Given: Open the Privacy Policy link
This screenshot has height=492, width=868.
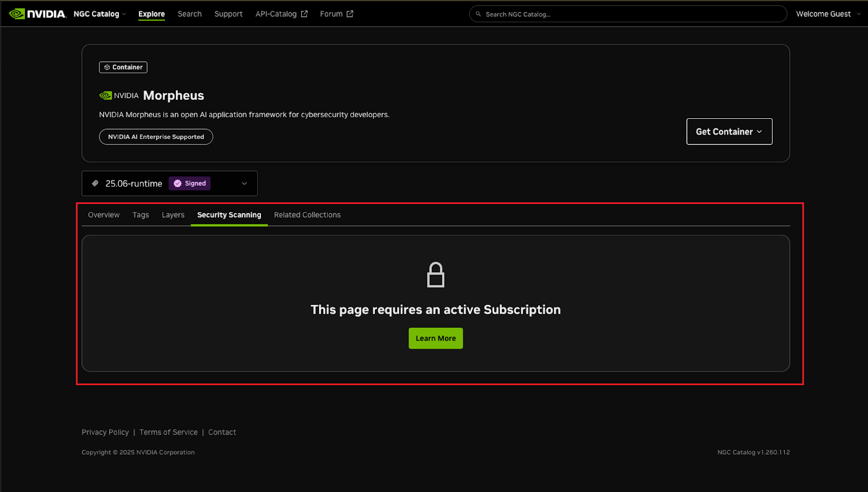Looking at the screenshot, I should click(105, 432).
